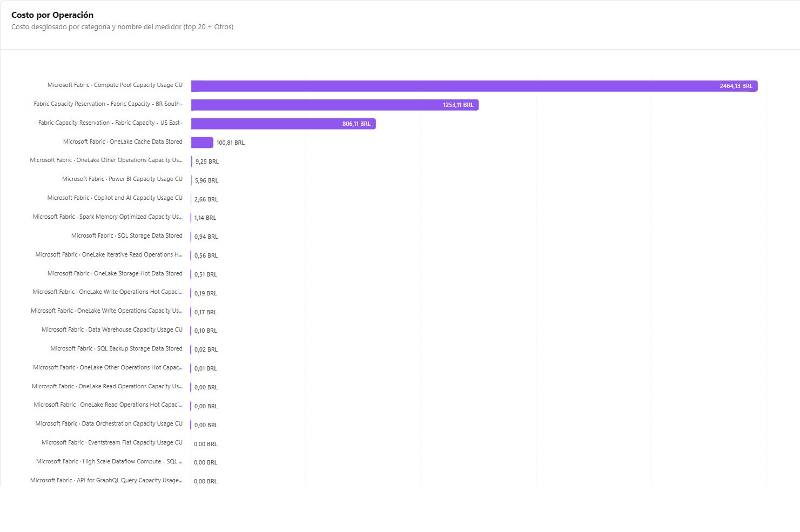Click label 'Microsoft Fabric · OneLake Storage Hot Data Stored'

115,274
